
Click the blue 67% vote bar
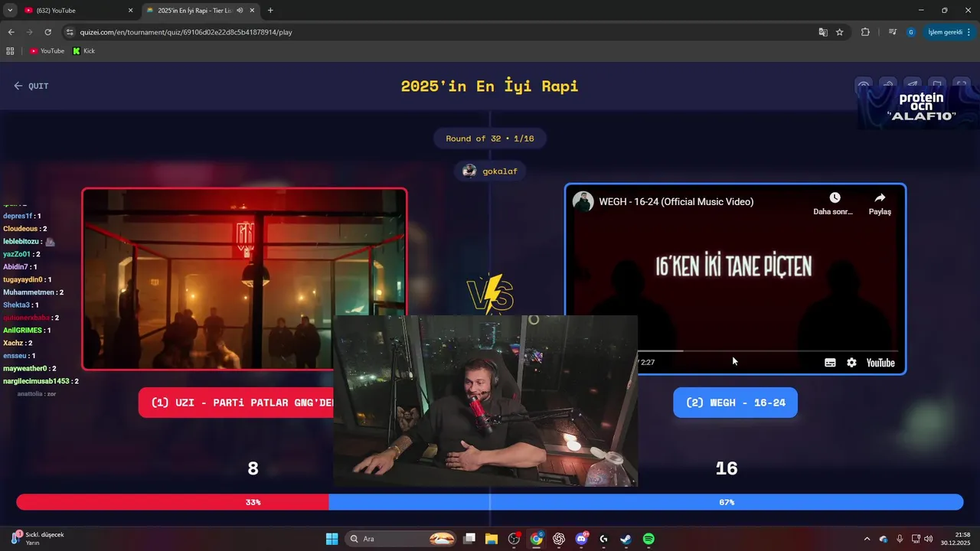click(645, 502)
